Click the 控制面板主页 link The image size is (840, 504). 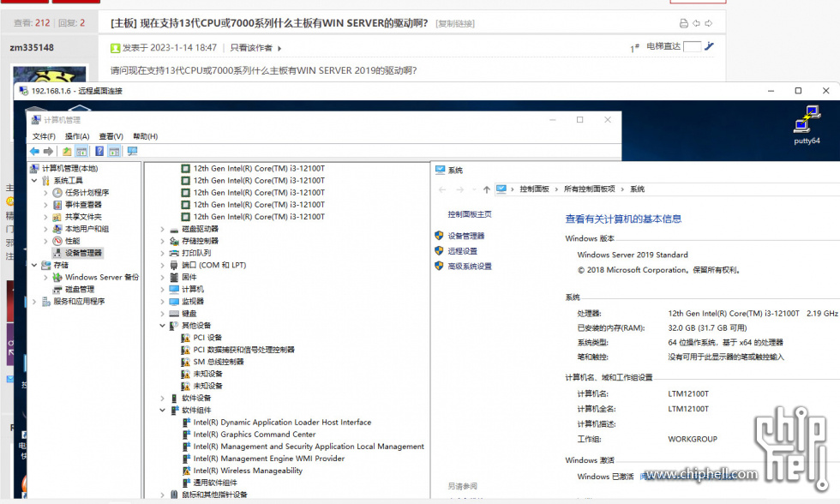(x=470, y=214)
